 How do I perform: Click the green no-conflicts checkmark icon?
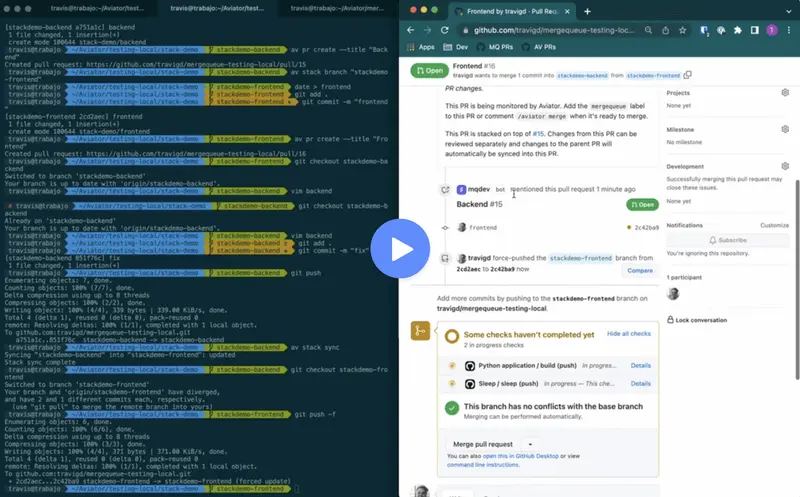[x=452, y=408]
